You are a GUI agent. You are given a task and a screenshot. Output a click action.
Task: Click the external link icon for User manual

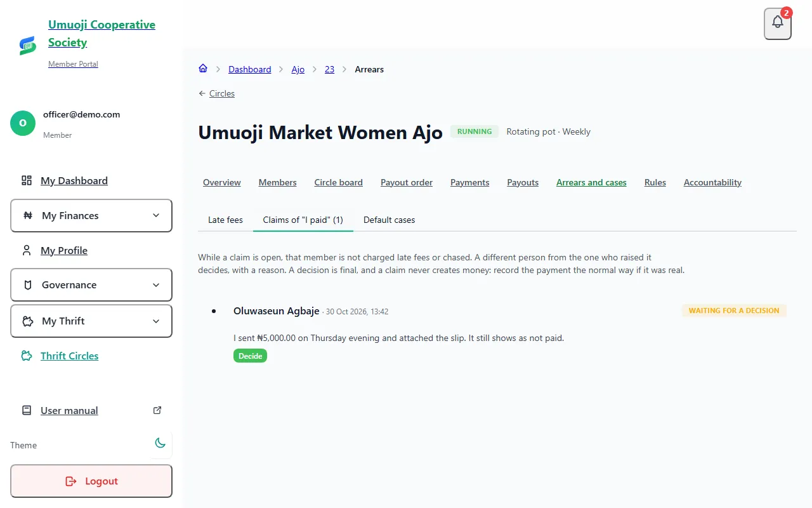158,410
